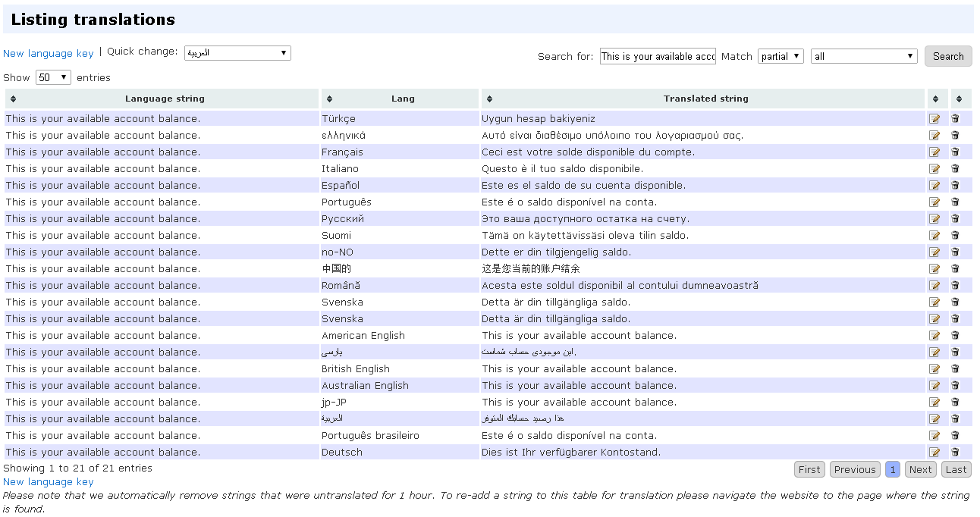Screen dimensions: 980x517
Task: Select 'Acesta este soldul disponibil al contului dumneavoastră'
Action: (620, 286)
